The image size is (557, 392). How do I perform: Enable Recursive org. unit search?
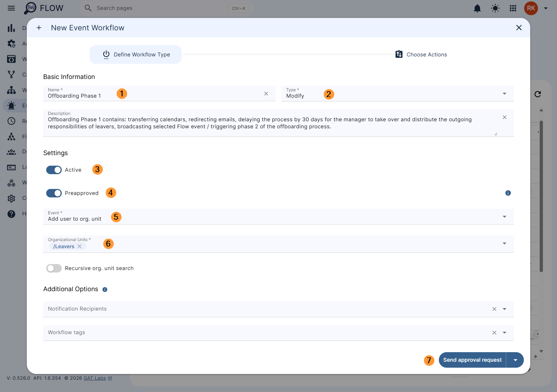[x=54, y=268]
